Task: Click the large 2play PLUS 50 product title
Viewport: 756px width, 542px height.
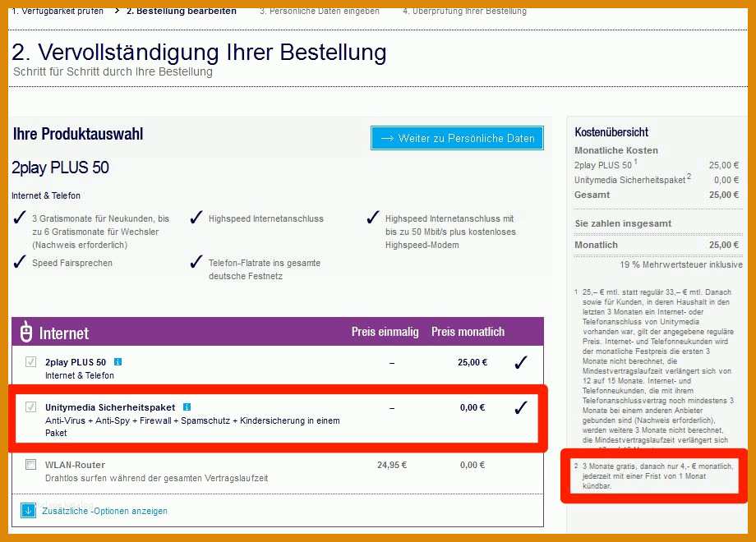Action: coord(60,168)
